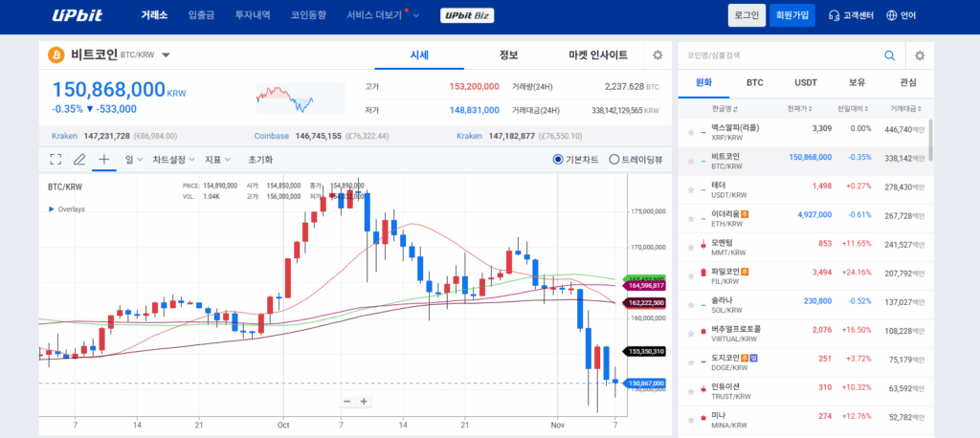Sort list by 현재가 column
The width and height of the screenshot is (980, 438).
(x=799, y=109)
